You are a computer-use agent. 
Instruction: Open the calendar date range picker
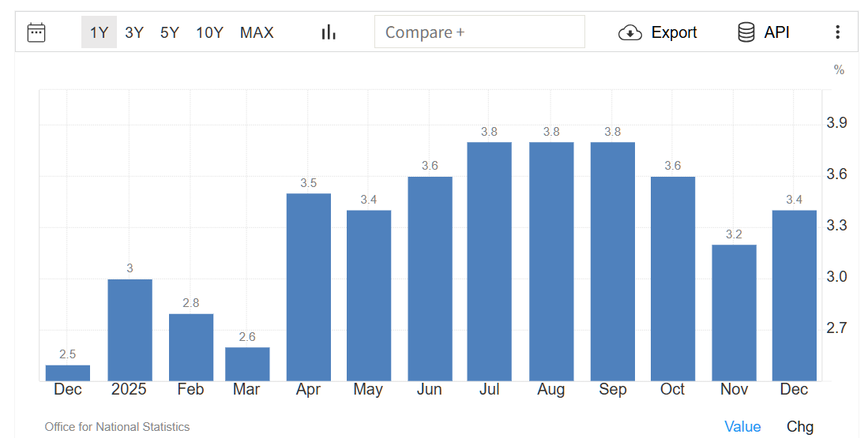[x=36, y=32]
